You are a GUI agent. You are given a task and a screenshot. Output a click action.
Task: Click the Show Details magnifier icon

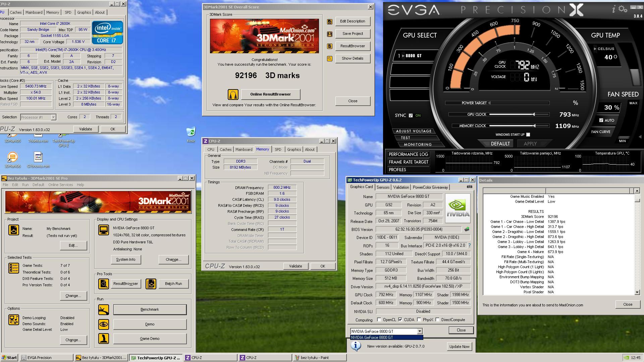330,59
